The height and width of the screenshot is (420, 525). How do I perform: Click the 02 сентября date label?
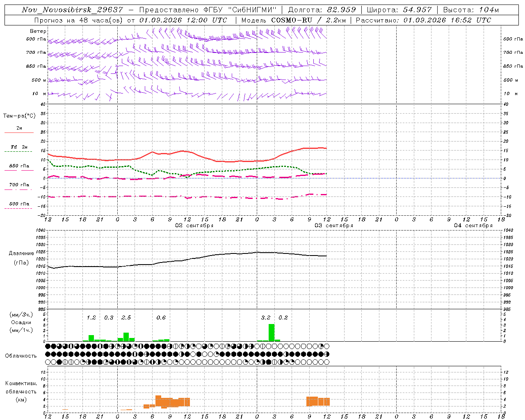click(x=194, y=225)
